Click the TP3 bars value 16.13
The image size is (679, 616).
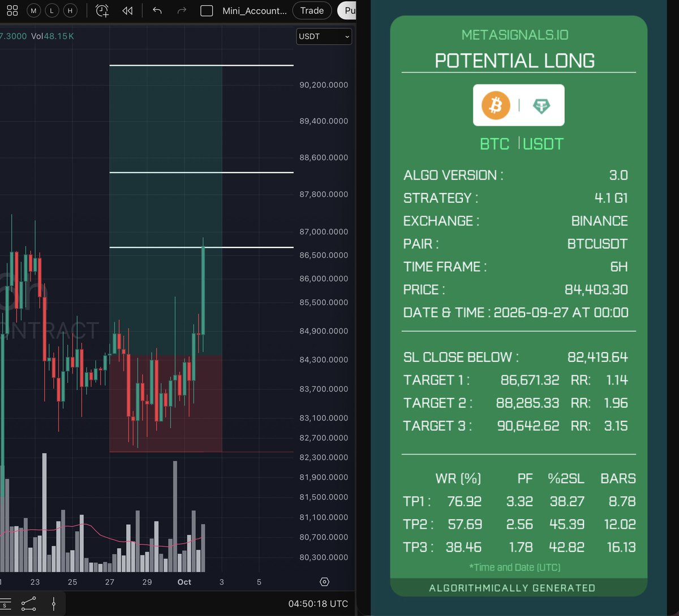620,547
